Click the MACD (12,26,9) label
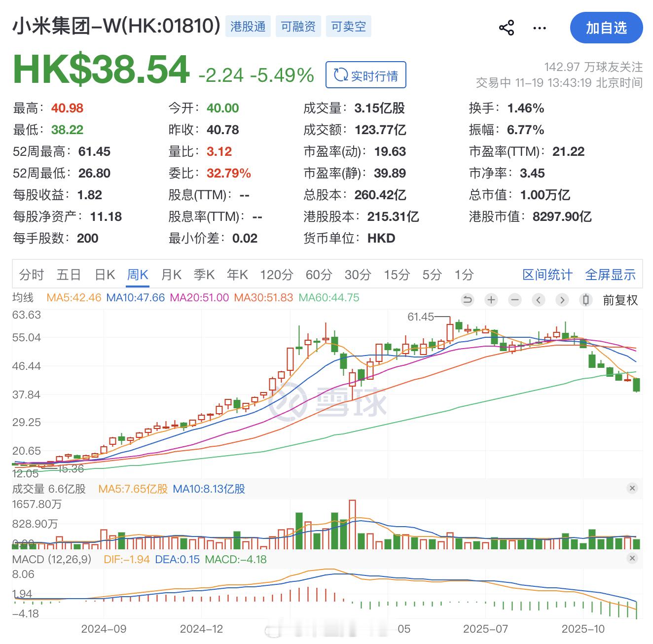This screenshot has width=653, height=644. click(52, 559)
